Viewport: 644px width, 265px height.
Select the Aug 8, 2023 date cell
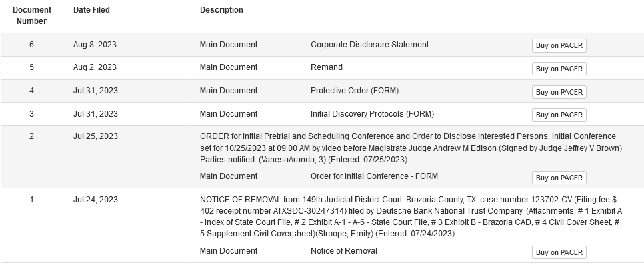(x=95, y=45)
